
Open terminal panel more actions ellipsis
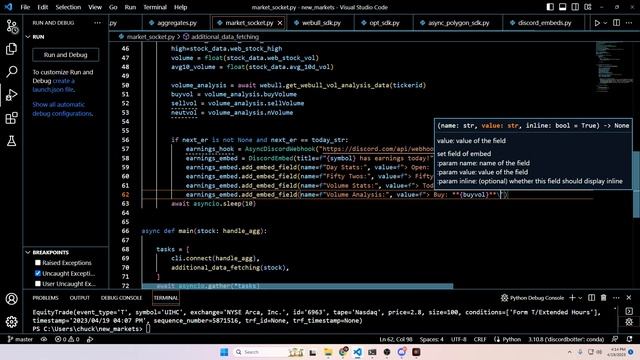tap(616, 298)
